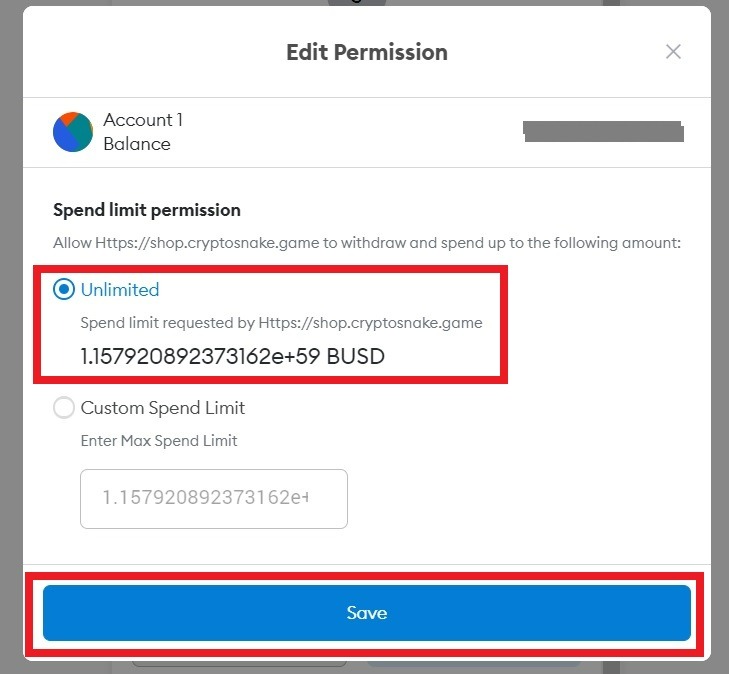Focus the Max Spend Limit input field
Image resolution: width=729 pixels, height=674 pixels.
click(x=213, y=498)
